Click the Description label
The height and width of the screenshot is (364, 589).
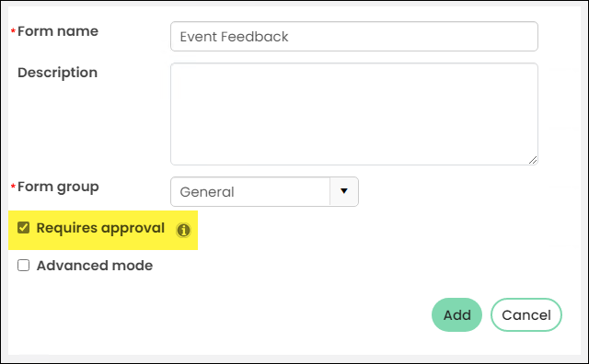(x=57, y=73)
